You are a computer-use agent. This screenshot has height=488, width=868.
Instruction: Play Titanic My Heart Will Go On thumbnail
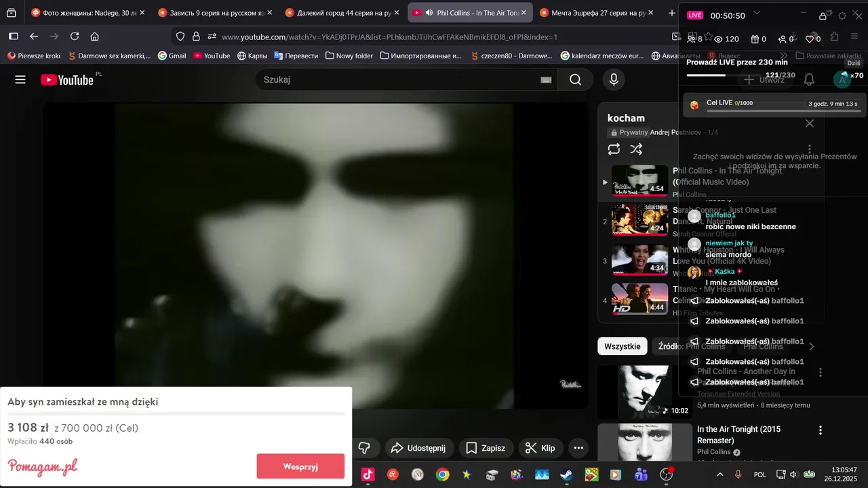[639, 299]
